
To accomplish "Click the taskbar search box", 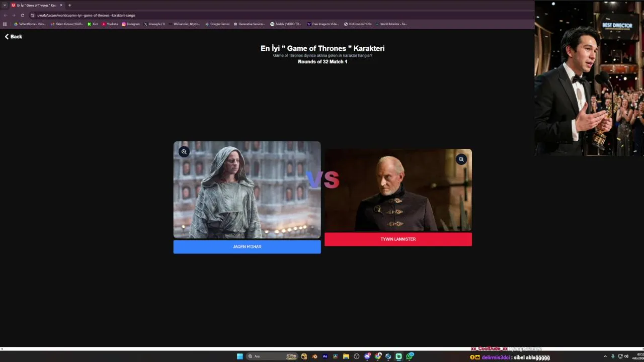I will coord(272,356).
